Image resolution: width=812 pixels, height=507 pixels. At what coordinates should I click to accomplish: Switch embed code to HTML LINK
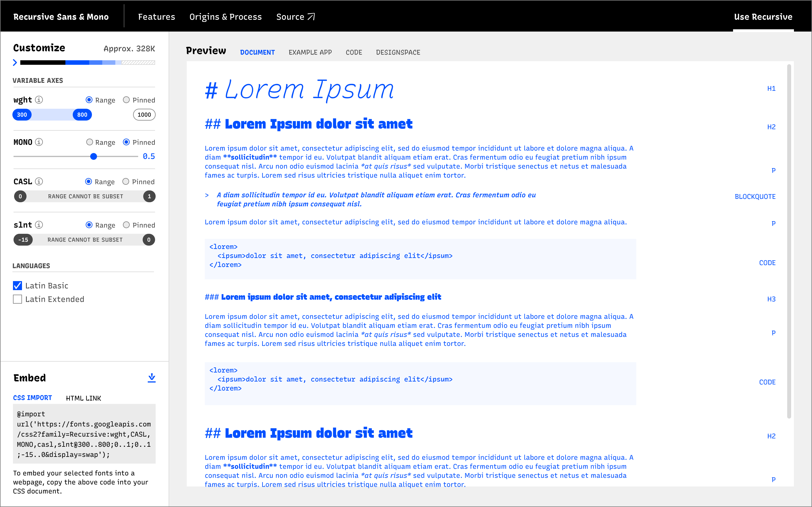83,398
